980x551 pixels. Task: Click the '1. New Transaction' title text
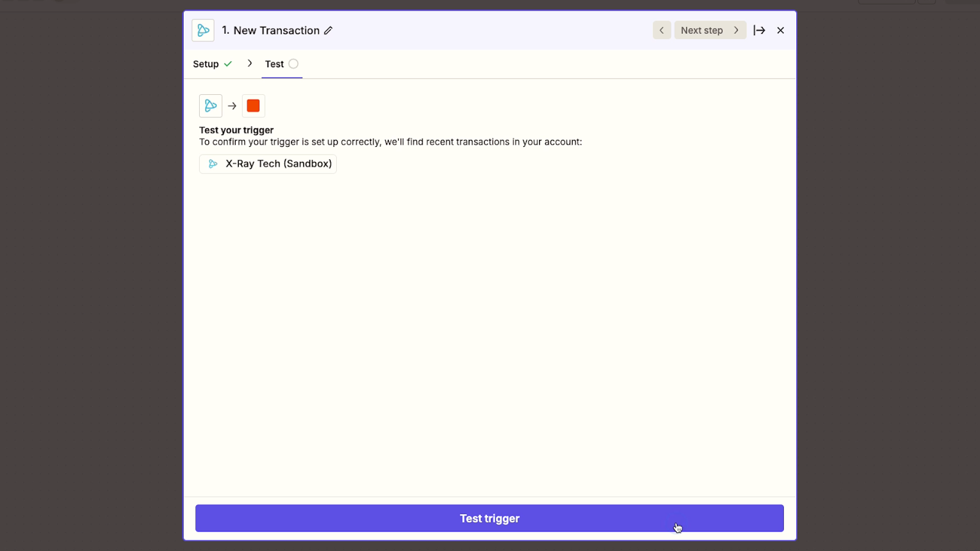pos(271,31)
